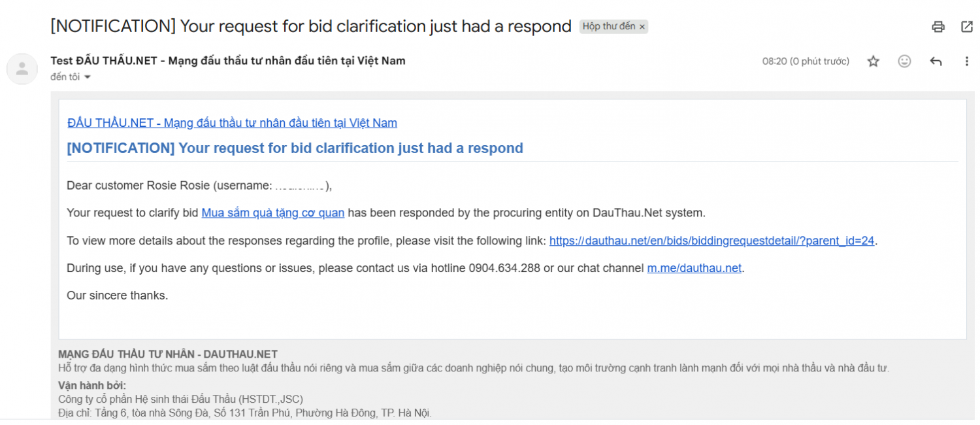980x425 pixels.
Task: Click the MẠNG ĐẤU THẦU TƯ NHÂN footer title
Action: tap(167, 354)
